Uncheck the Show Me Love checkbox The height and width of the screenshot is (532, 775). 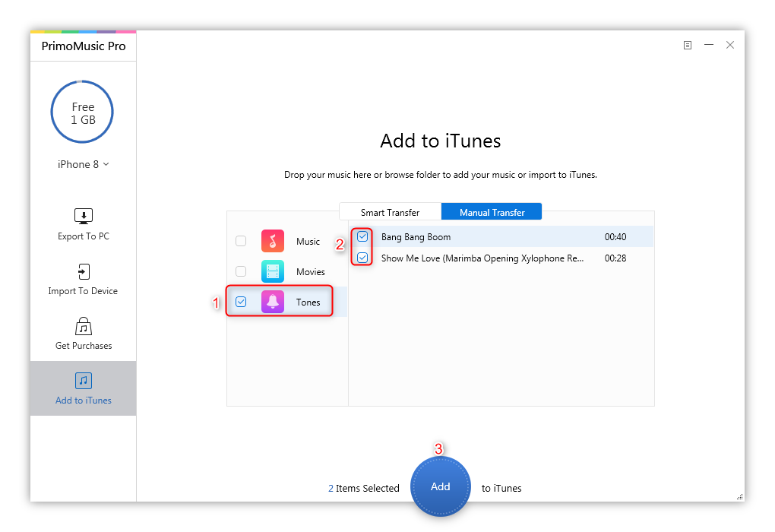tap(362, 258)
